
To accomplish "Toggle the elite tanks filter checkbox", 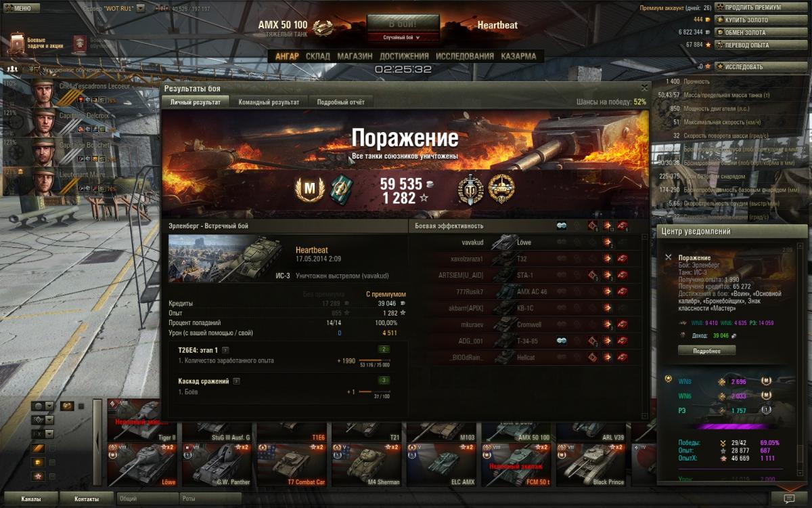I will [x=51, y=448].
